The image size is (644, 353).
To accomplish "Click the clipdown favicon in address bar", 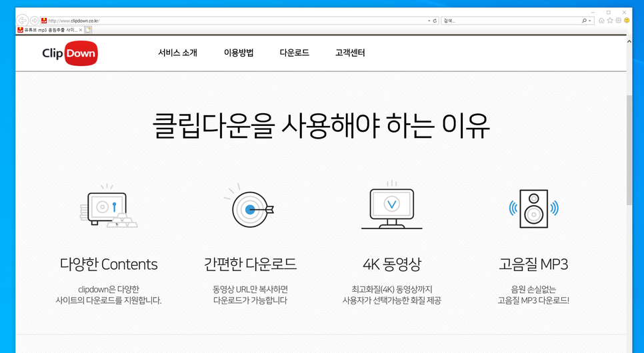I will coord(44,21).
